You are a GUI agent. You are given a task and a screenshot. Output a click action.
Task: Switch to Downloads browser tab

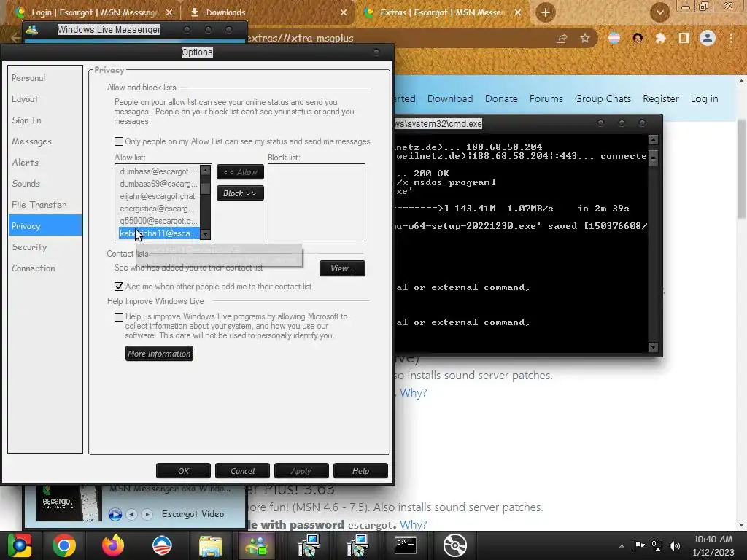point(226,12)
